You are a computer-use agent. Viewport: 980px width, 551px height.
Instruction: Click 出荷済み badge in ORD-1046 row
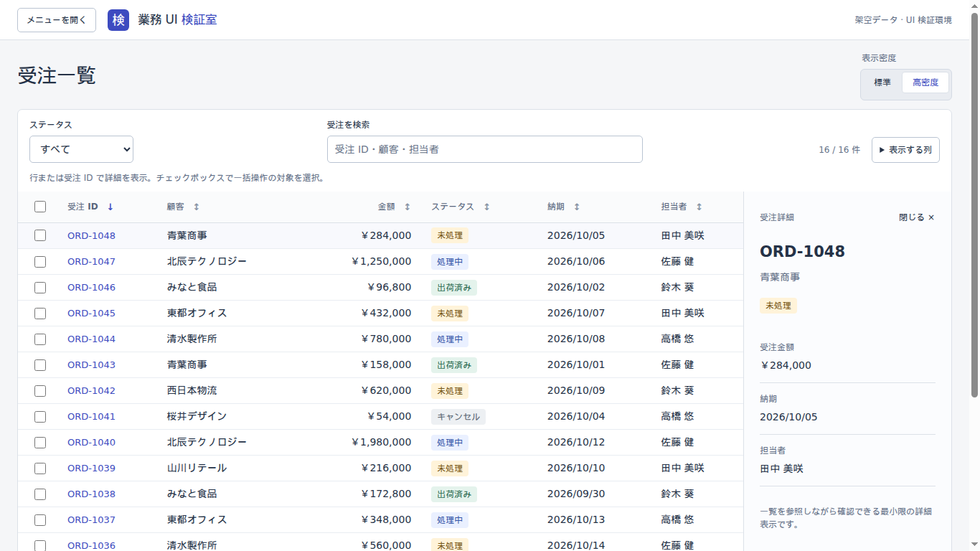pos(454,288)
